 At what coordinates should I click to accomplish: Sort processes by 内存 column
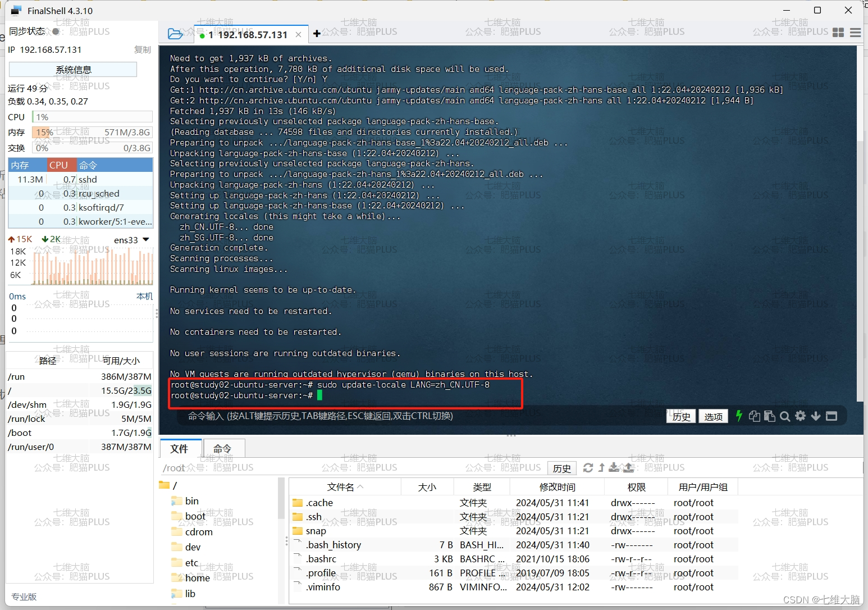click(27, 165)
